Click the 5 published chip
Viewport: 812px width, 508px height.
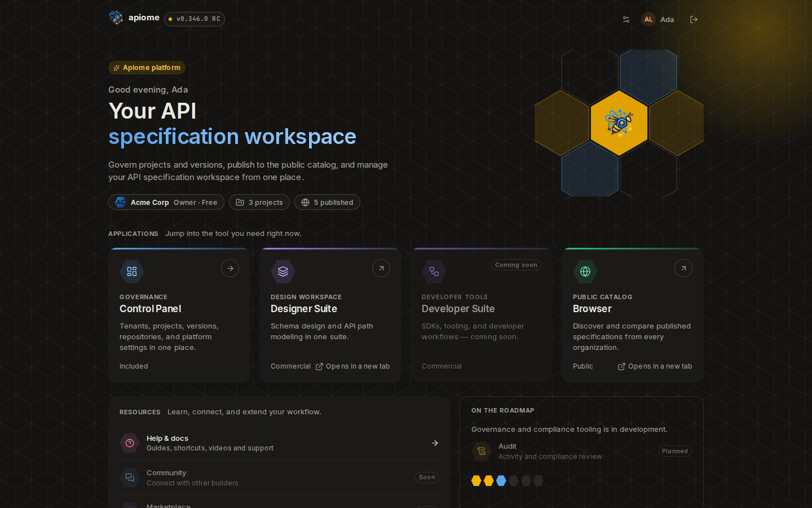(x=327, y=202)
